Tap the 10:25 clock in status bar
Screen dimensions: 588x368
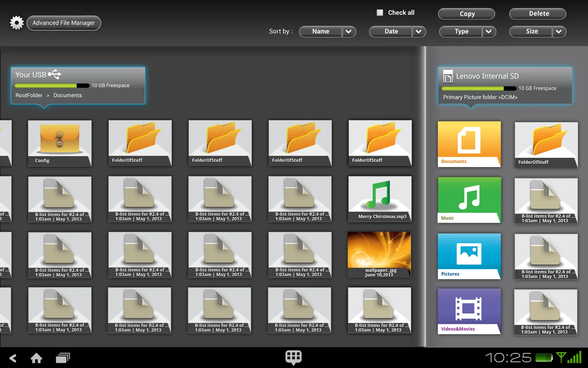click(x=508, y=357)
